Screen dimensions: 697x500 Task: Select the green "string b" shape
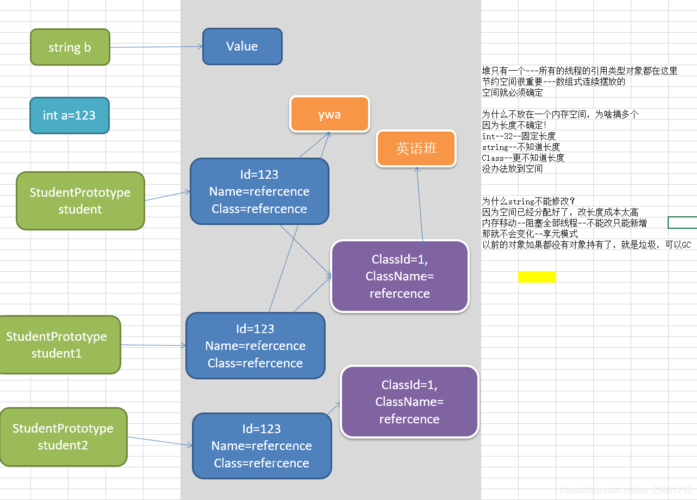pos(70,47)
